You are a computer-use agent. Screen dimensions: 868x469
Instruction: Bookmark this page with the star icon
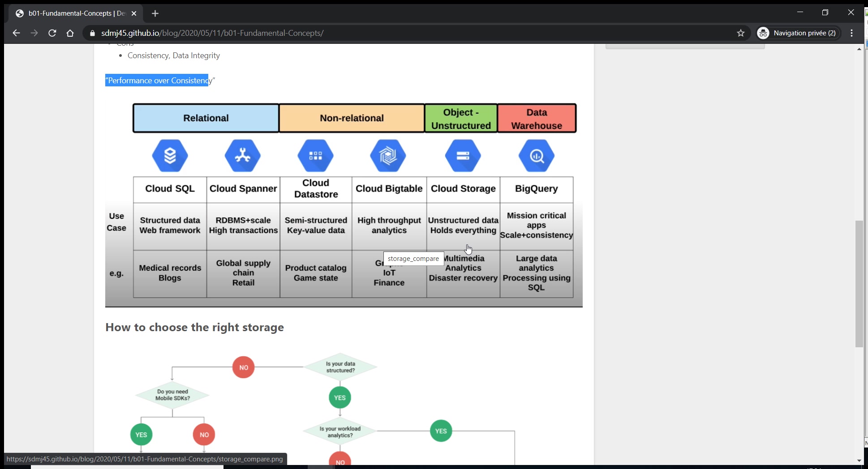[741, 33]
